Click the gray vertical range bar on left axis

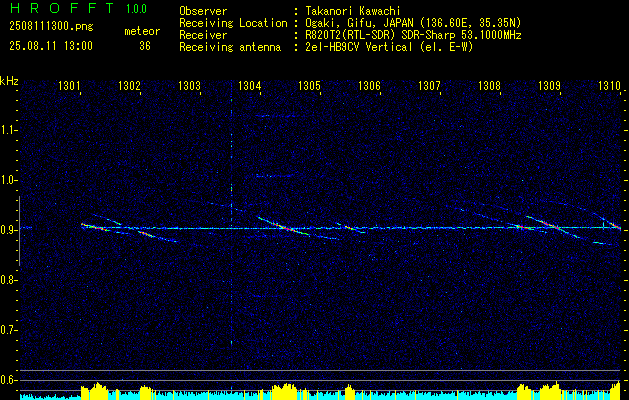pyautogui.click(x=19, y=231)
